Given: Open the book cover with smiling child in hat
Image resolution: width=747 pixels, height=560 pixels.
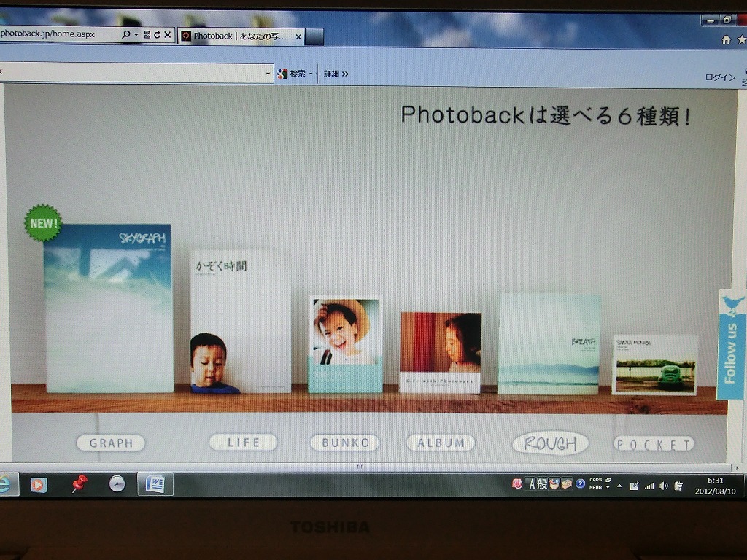Looking at the screenshot, I should [345, 344].
